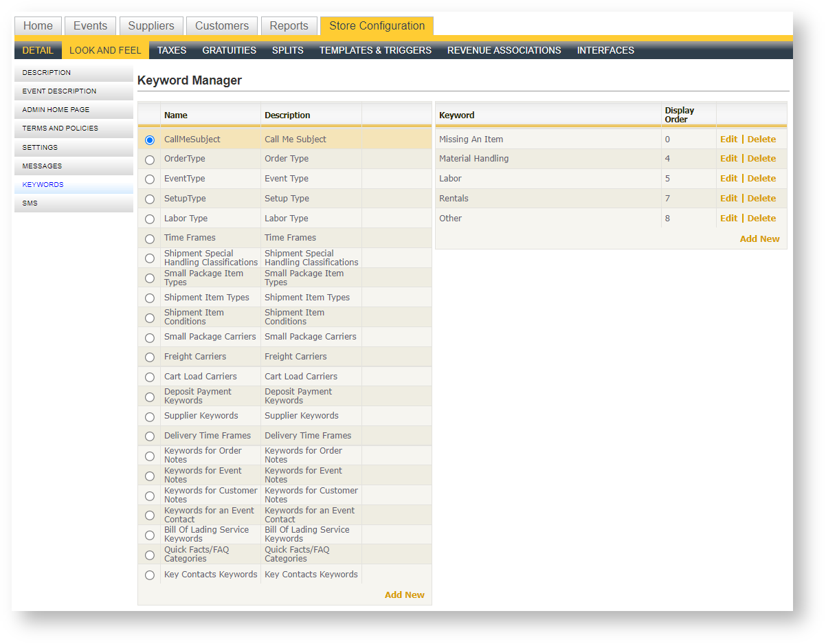This screenshot has width=826, height=644.
Task: Open the INTERFACES menu item
Action: (605, 50)
